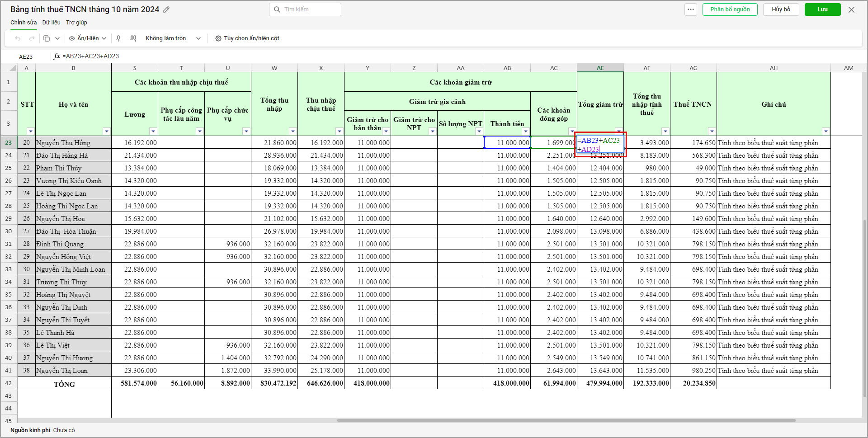Toggle the Ẩn/Hiện visibility menu
Screen dimensions: 868x438
coord(88,38)
